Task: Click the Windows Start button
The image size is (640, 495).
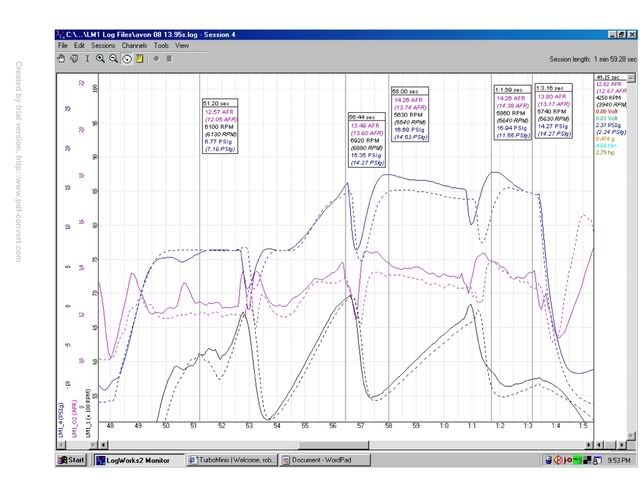Action: pos(72,461)
